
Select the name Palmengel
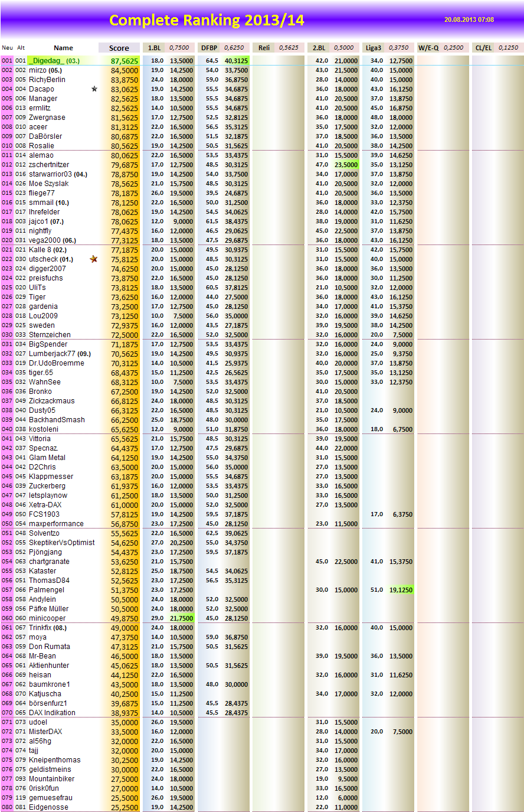(47, 590)
